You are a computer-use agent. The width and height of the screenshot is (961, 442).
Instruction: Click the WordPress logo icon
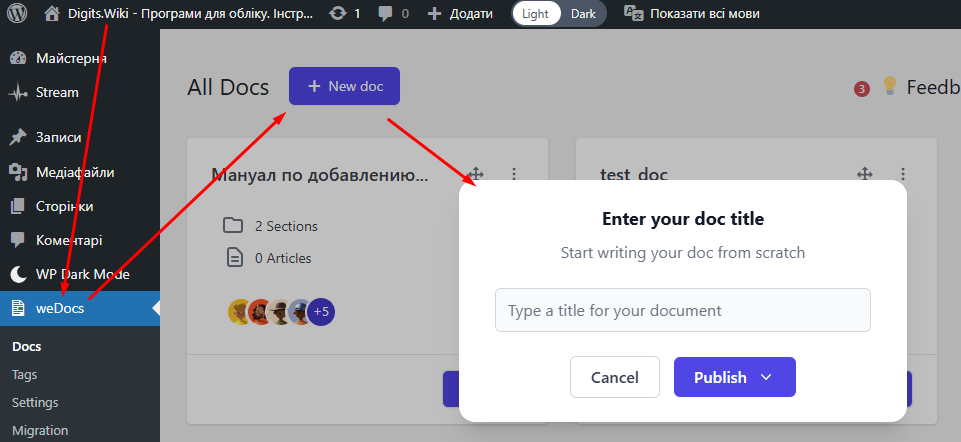17,13
